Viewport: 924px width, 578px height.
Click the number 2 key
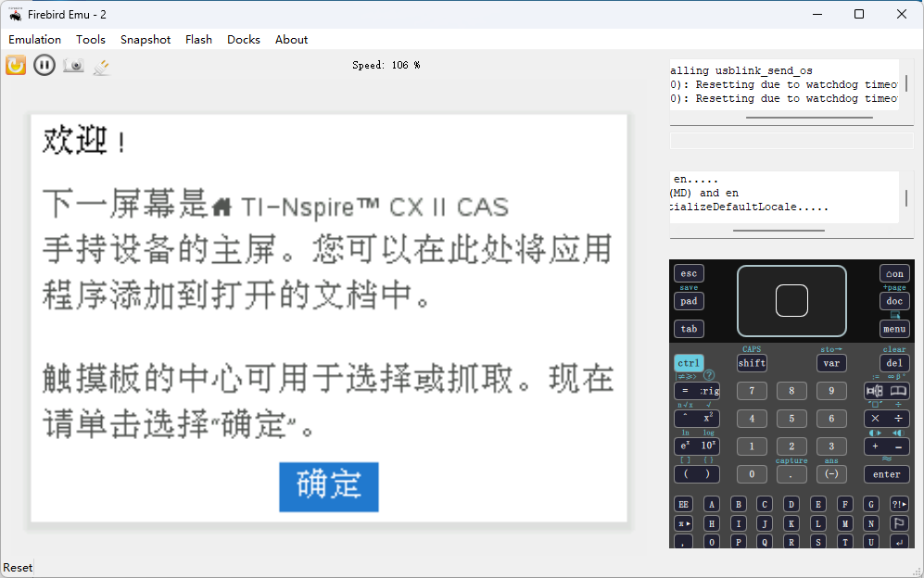click(791, 446)
